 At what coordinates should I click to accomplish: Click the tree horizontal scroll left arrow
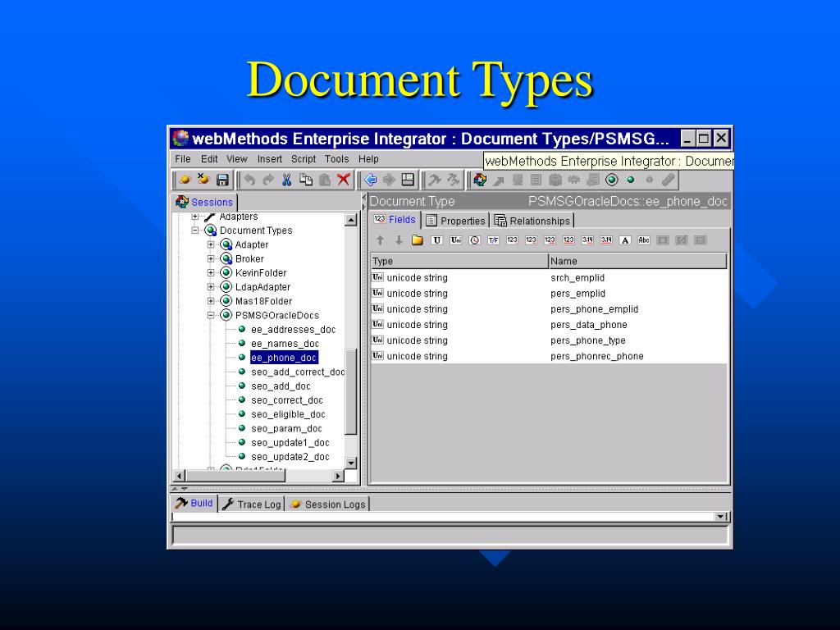coord(180,476)
